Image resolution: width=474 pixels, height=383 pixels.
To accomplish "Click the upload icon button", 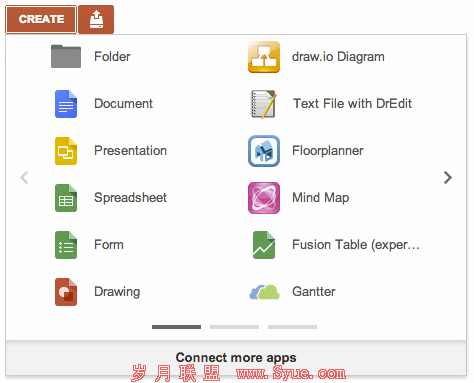I will click(96, 19).
